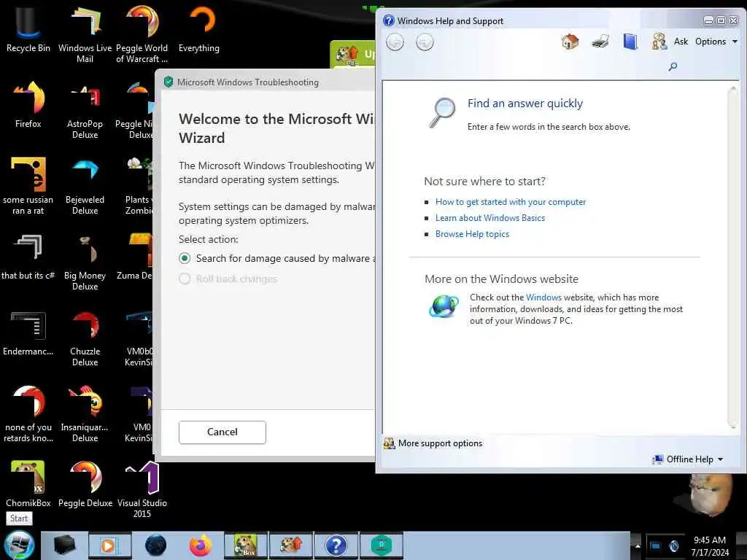Click the Print icon in Help window
Viewport: 747px width, 560px height.
(600, 42)
